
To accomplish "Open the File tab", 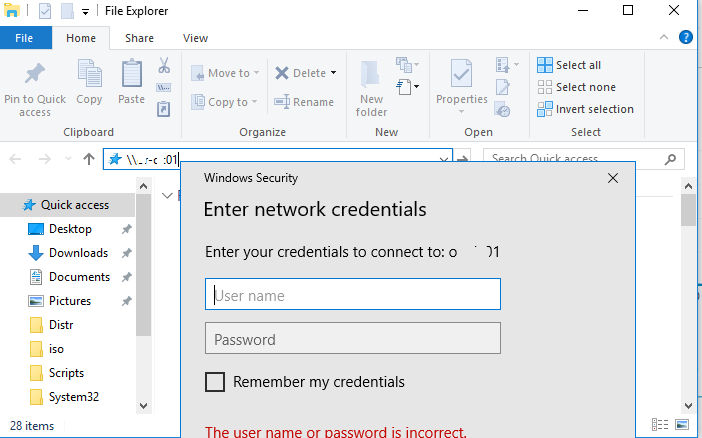I will [x=24, y=38].
